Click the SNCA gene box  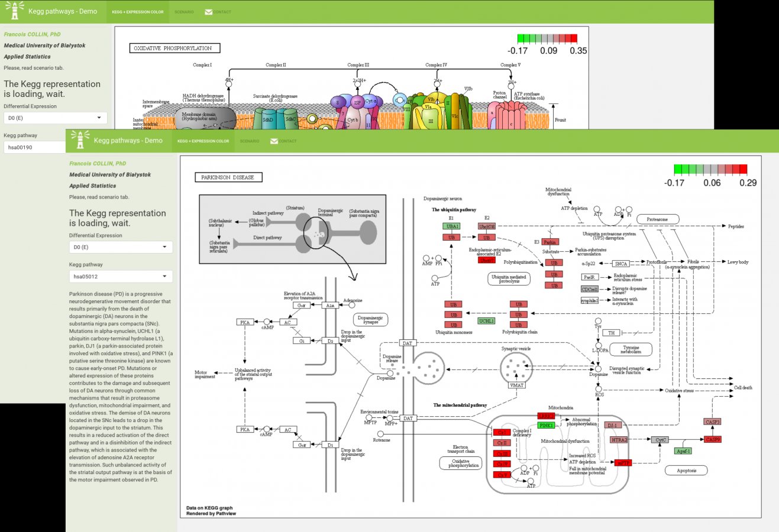click(x=620, y=264)
